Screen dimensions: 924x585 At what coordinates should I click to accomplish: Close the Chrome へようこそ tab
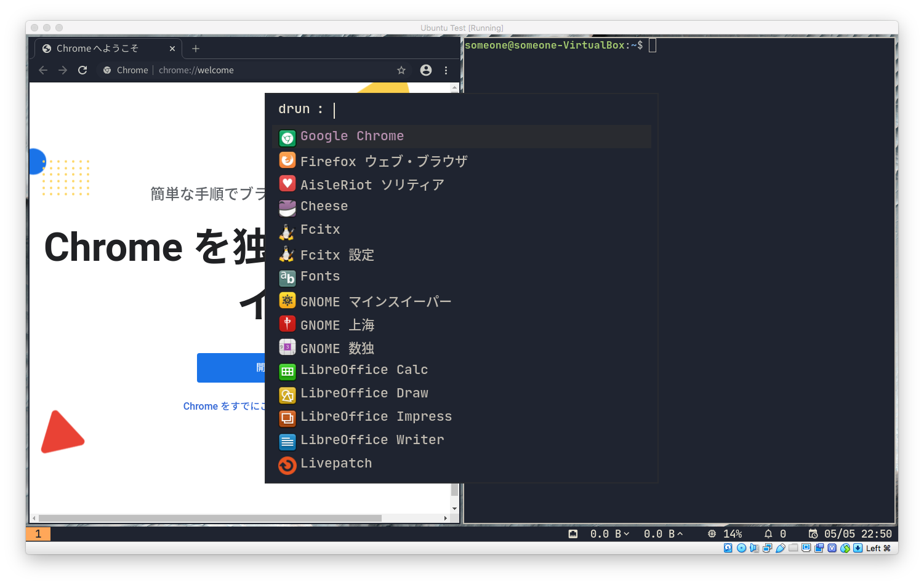pos(172,49)
